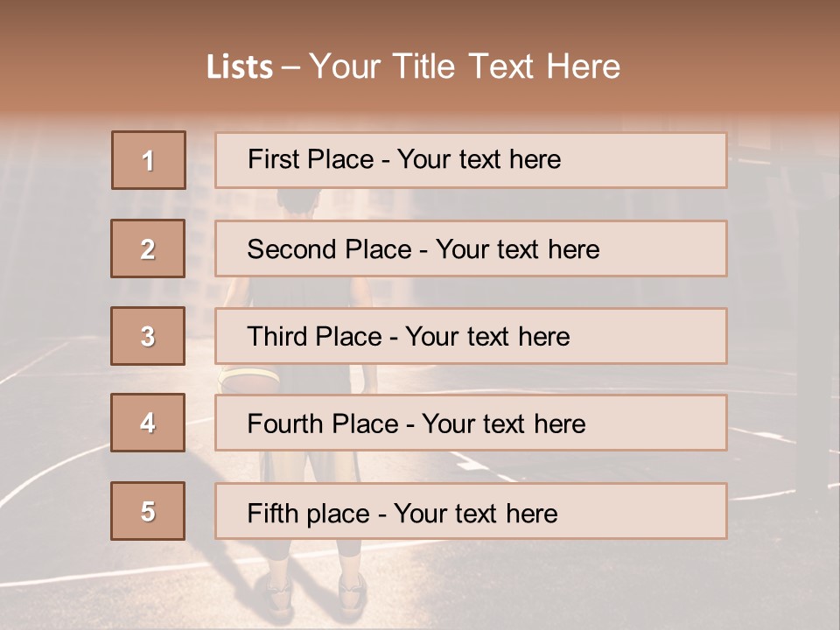Click the Third Place text box
This screenshot has width=840, height=630.
coord(471,336)
